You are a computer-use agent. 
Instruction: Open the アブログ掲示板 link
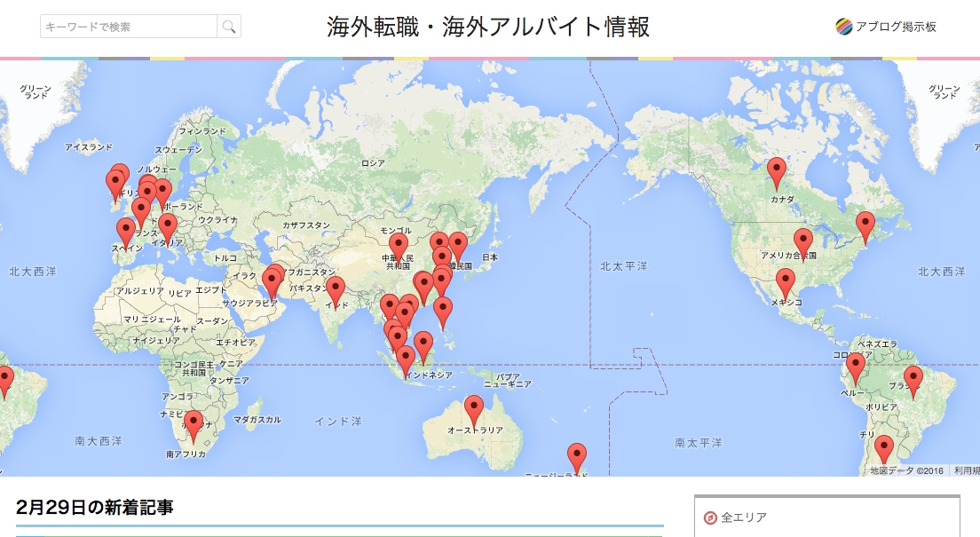(897, 27)
